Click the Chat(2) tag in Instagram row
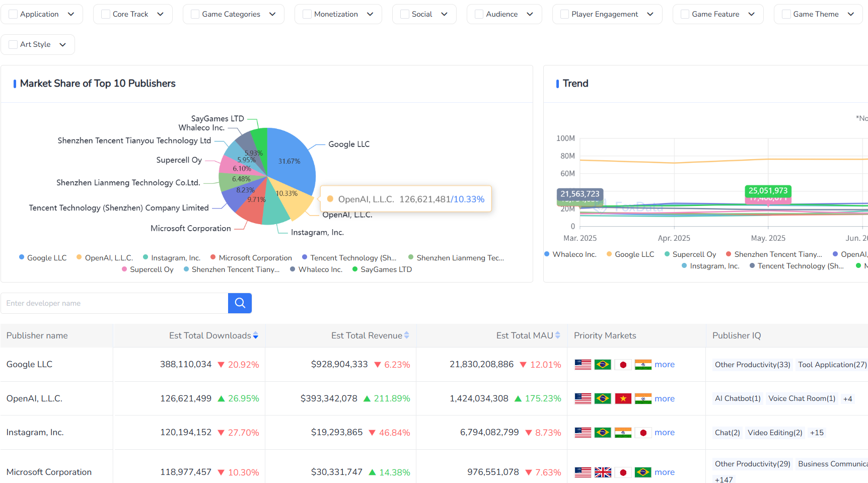 point(728,433)
